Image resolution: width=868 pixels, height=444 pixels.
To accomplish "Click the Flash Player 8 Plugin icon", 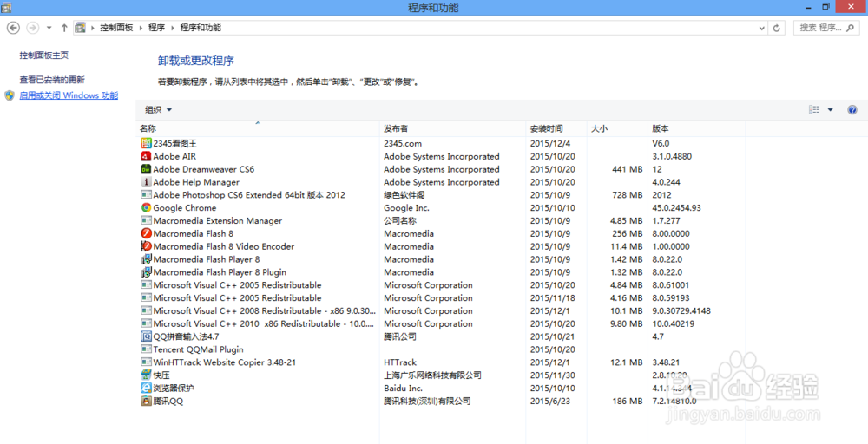I will pyautogui.click(x=146, y=272).
